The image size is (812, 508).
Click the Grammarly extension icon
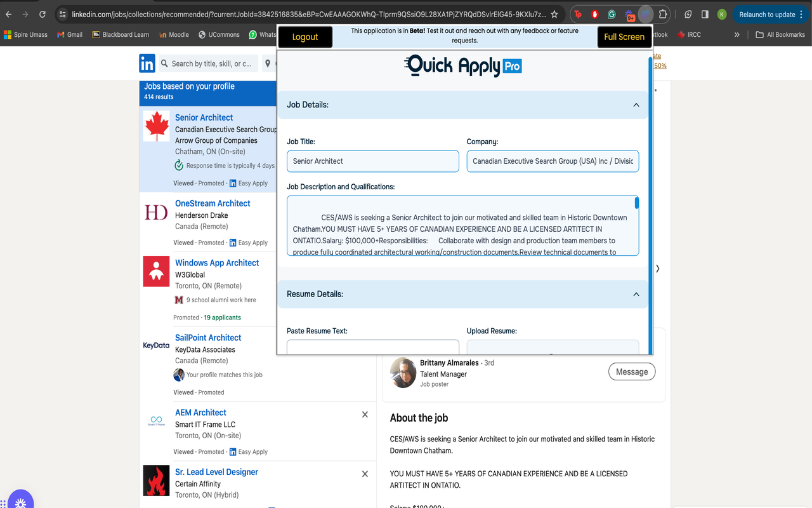[611, 13]
